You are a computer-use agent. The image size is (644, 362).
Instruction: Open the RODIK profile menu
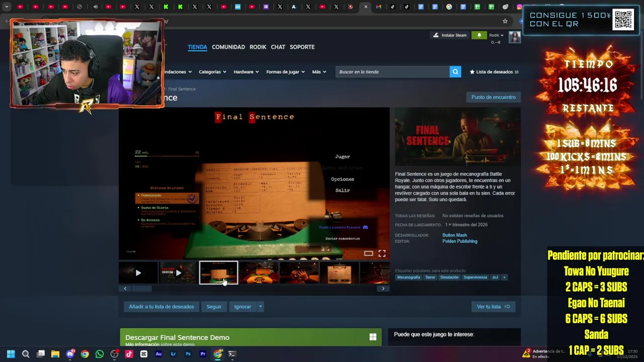pos(258,47)
